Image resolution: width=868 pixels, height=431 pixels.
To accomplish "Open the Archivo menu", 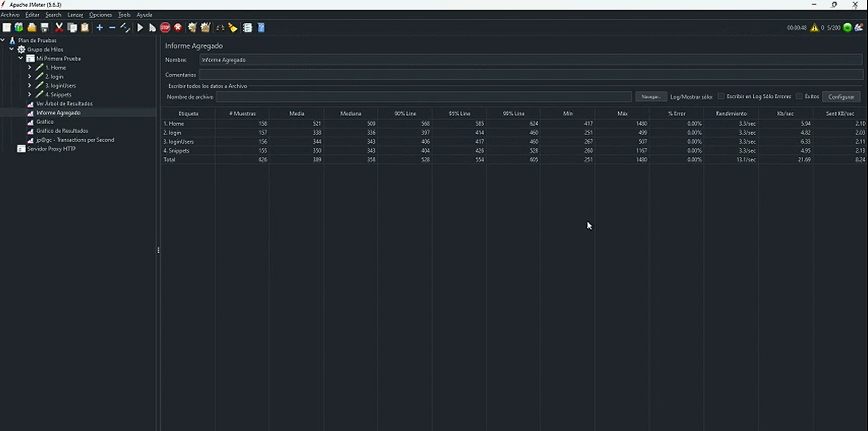I will [10, 15].
